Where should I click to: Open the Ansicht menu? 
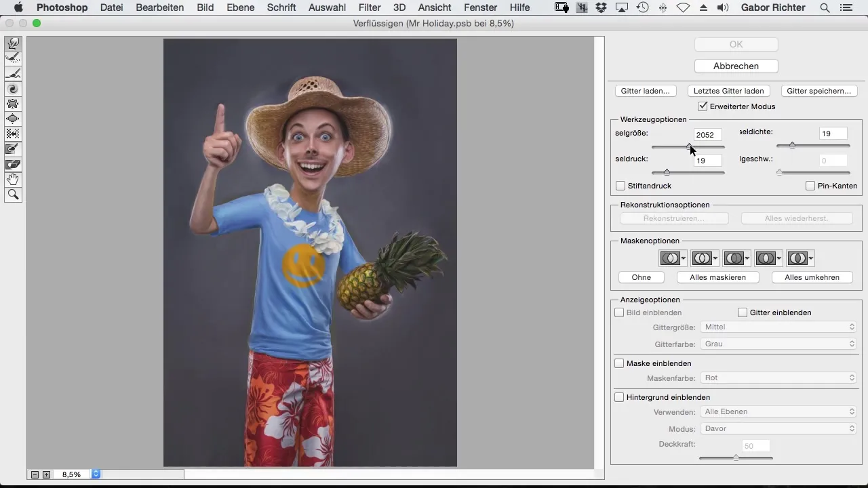coord(435,8)
